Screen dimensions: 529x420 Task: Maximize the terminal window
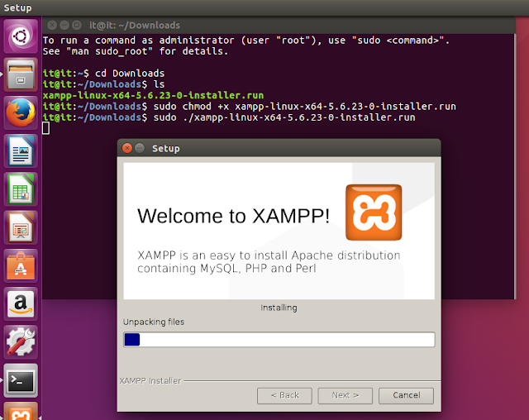coord(77,25)
